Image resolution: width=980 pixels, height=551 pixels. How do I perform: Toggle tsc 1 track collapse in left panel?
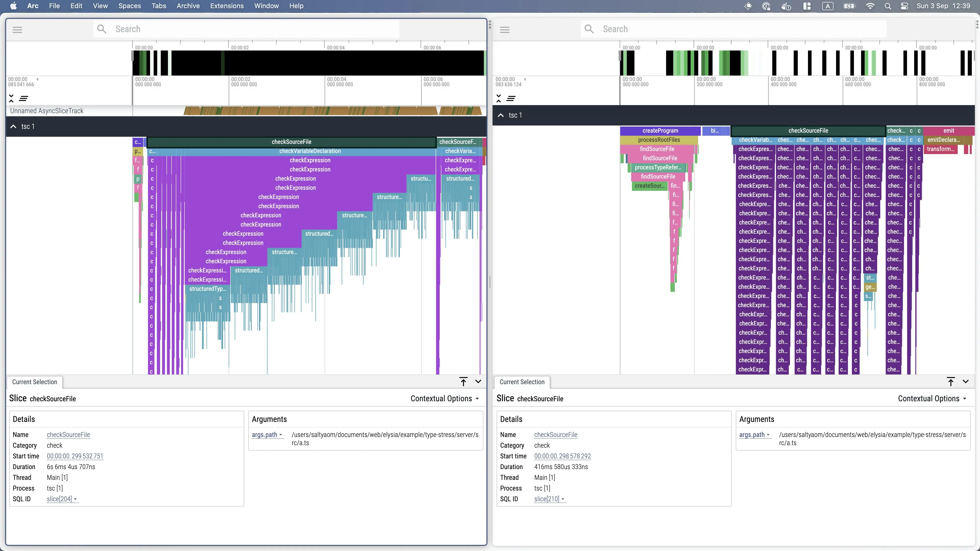[x=14, y=127]
